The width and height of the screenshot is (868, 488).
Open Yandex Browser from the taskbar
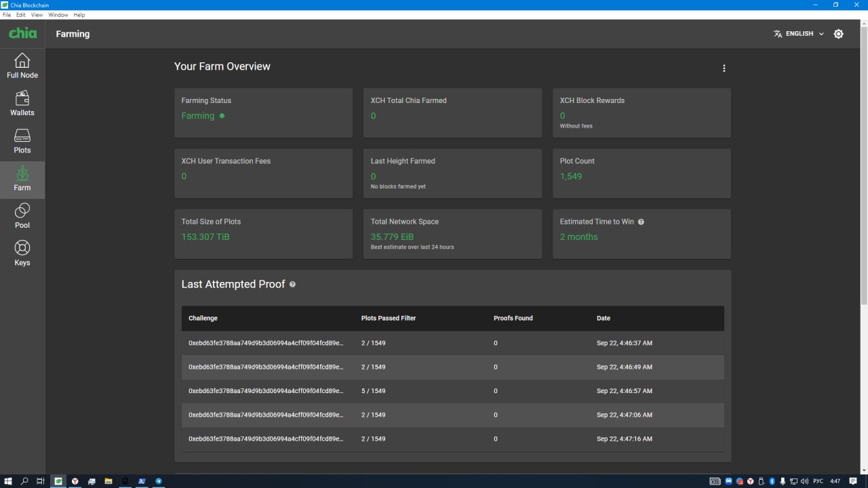point(75,481)
